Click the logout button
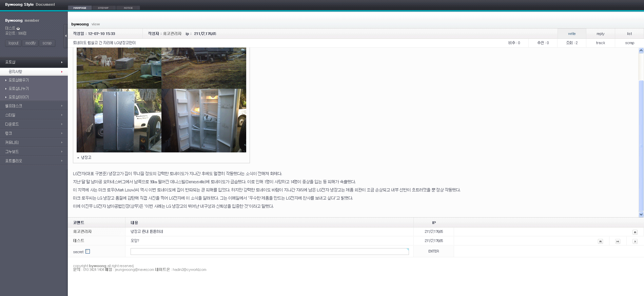The height and width of the screenshot is (296, 644). [14, 43]
